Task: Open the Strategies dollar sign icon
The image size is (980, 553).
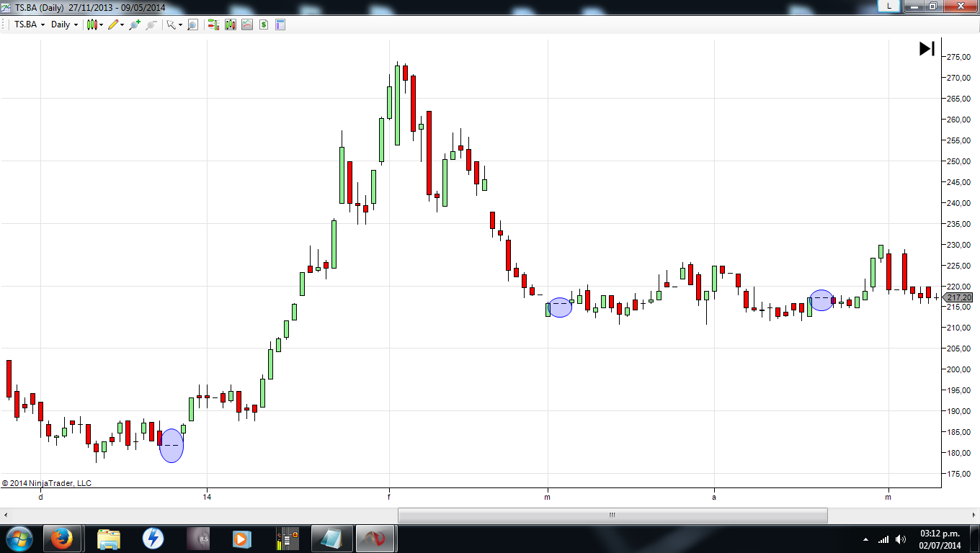Action: (x=264, y=24)
